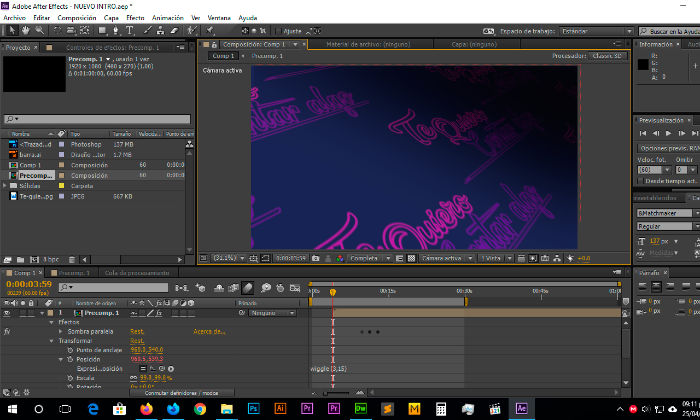The width and height of the screenshot is (700, 420).
Task: Click the 8 bpc color depth button
Action: (51, 259)
